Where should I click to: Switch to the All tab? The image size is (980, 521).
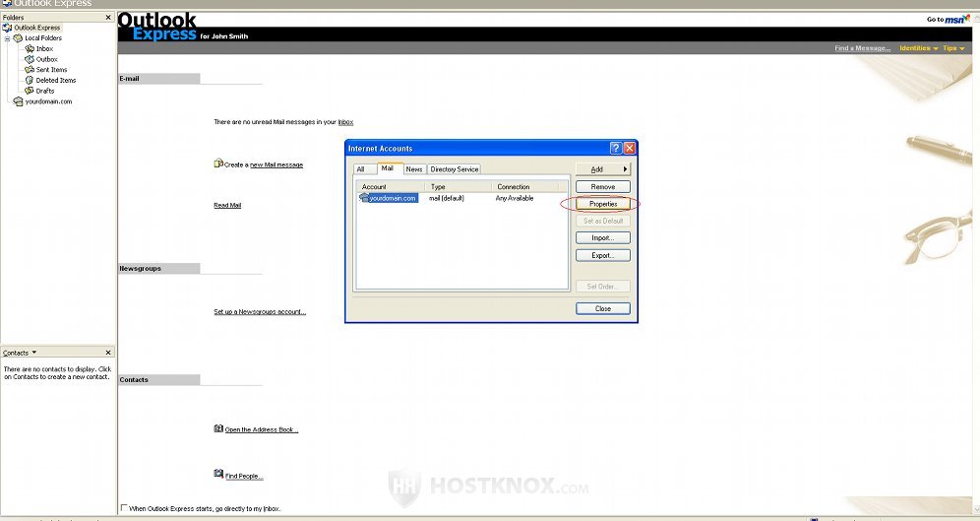click(361, 168)
